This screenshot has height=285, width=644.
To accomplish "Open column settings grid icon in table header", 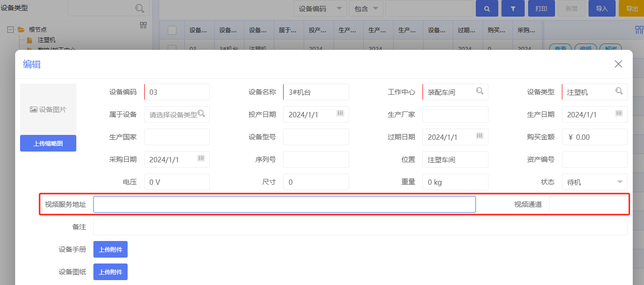I will [639, 30].
